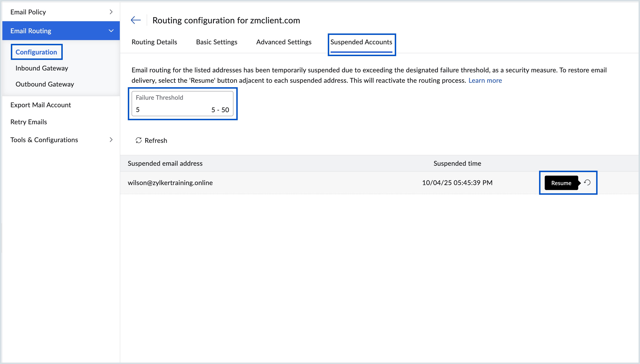
Task: Click the back arrow to exit routing configuration
Action: pyautogui.click(x=135, y=20)
